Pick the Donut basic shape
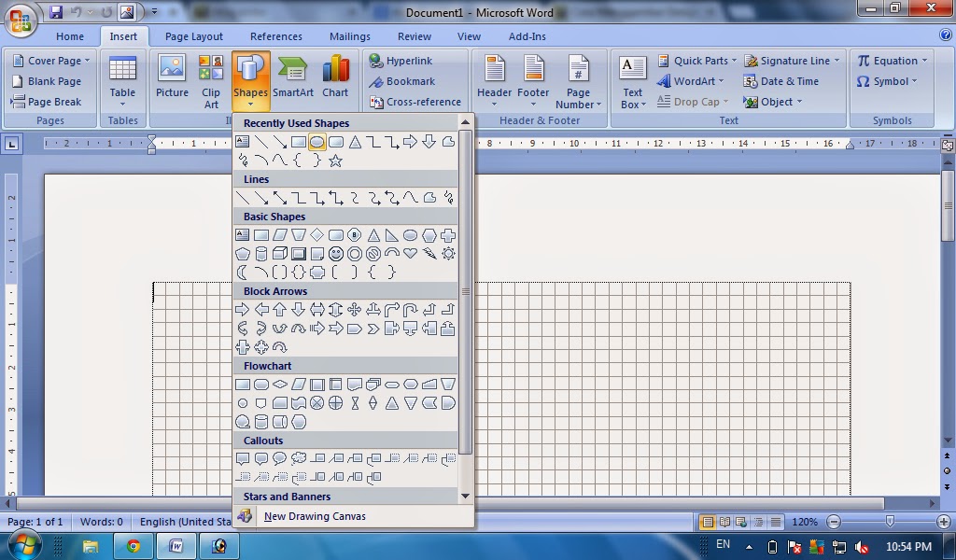 coord(354,254)
